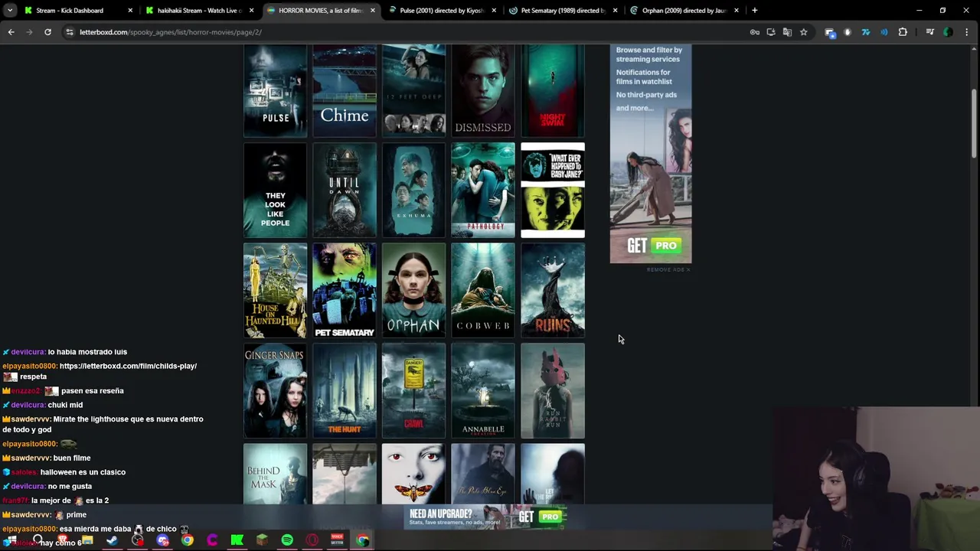
Task: Switch to hakihakii Stream tab
Action: point(199,11)
